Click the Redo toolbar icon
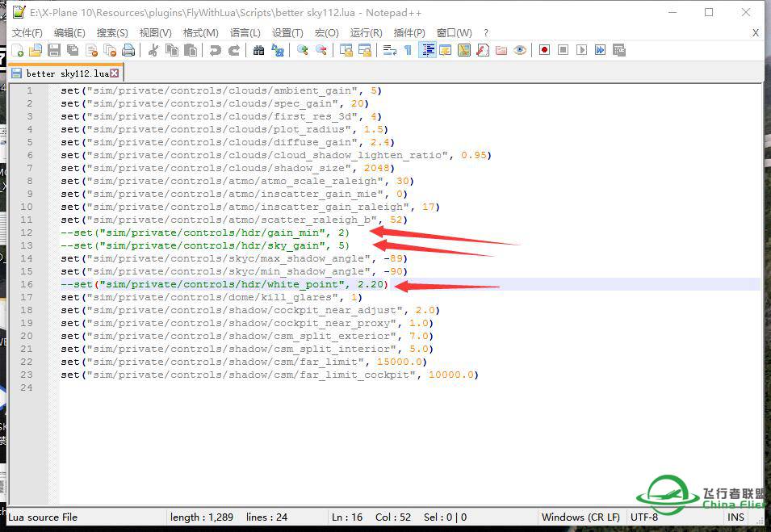771x532 pixels. tap(234, 50)
